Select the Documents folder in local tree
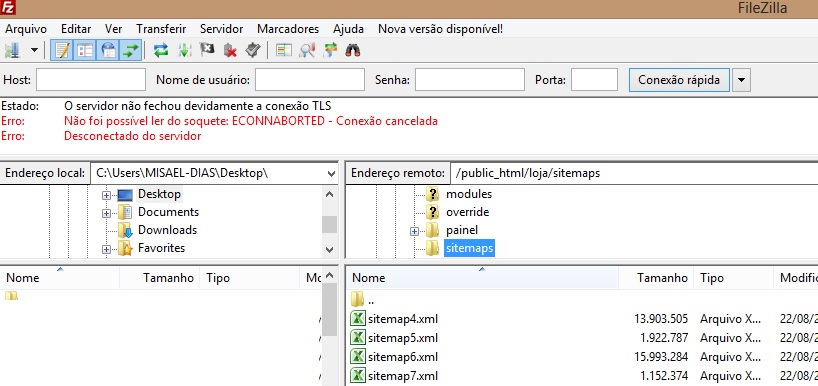This screenshot has height=386, width=818. [168, 212]
